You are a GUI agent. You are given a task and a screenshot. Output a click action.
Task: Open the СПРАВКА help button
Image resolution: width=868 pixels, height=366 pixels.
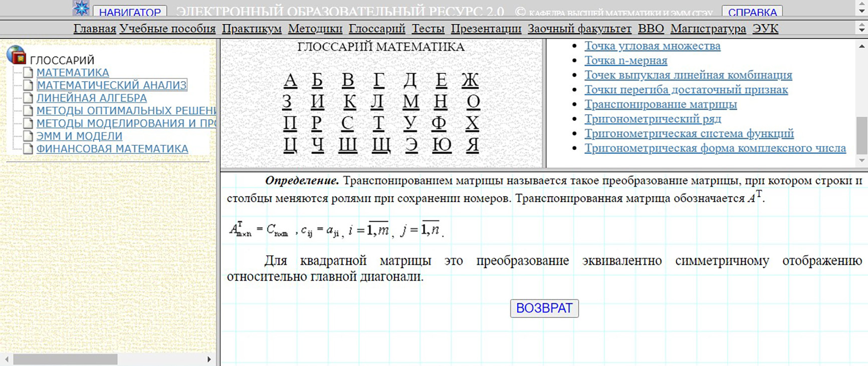coord(752,12)
